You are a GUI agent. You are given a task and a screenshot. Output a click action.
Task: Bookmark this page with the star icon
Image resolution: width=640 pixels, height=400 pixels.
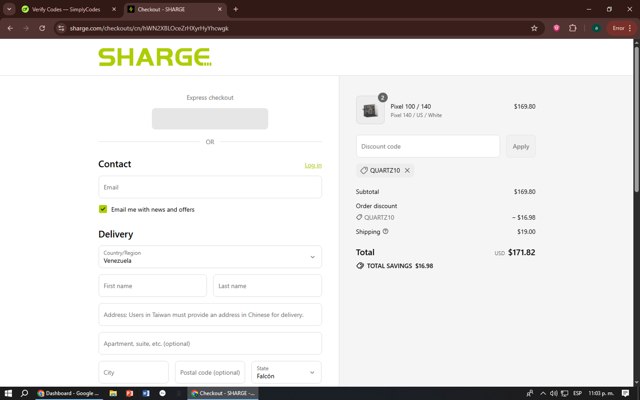coord(534,28)
